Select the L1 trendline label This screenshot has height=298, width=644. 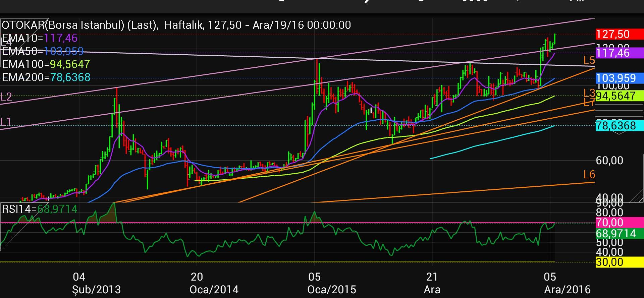(x=6, y=122)
